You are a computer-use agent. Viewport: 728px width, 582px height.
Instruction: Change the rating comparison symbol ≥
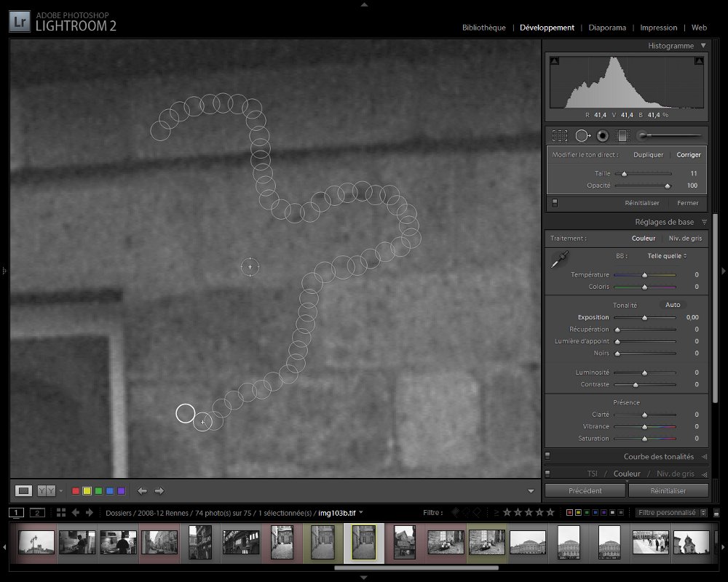pyautogui.click(x=496, y=512)
